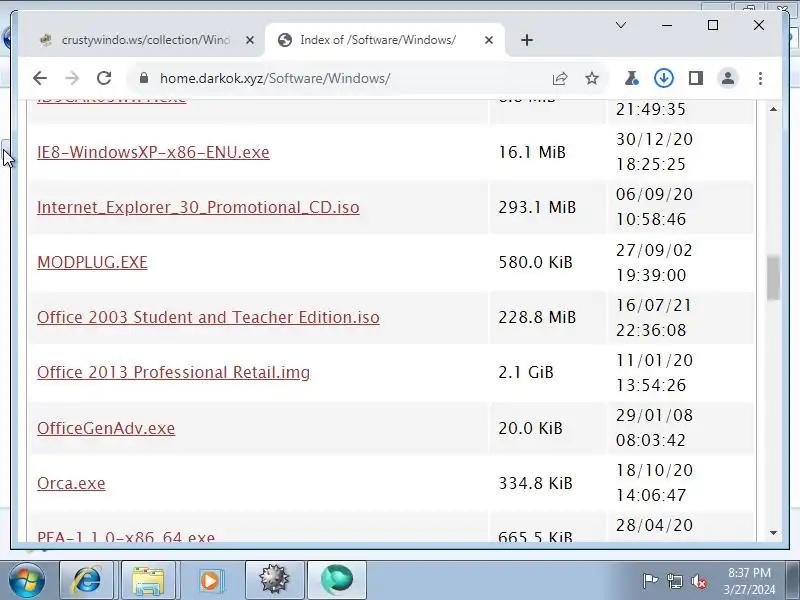Switch to the green browser taskbar icon
800x600 pixels.
coord(337,580)
